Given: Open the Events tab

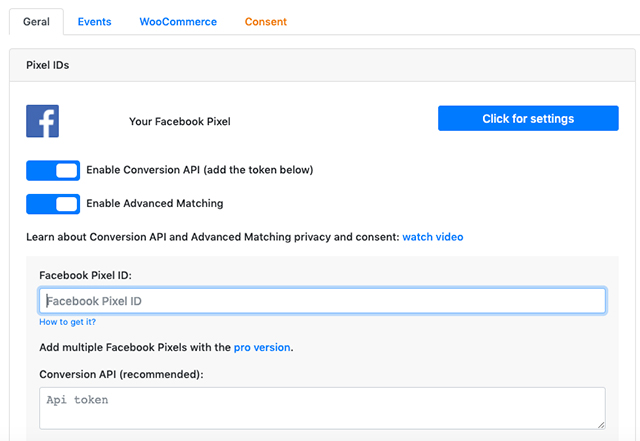Looking at the screenshot, I should tap(94, 22).
